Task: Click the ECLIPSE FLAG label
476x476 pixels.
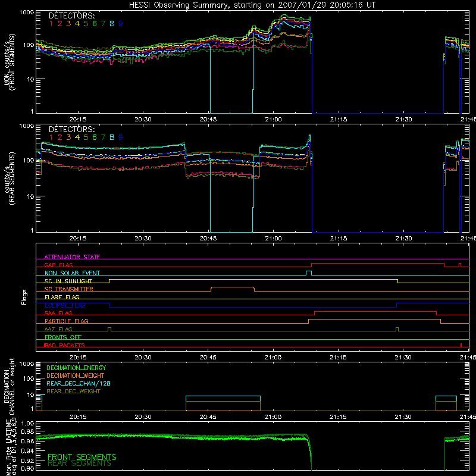Action: click(x=65, y=305)
